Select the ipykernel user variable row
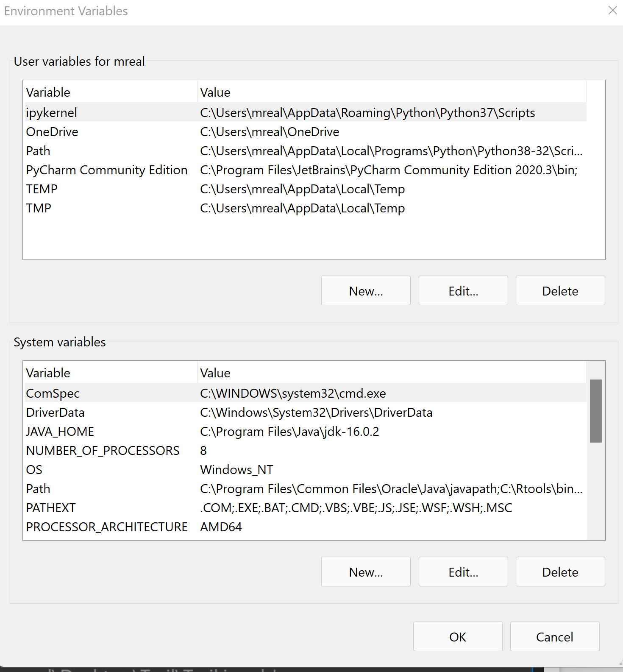 pos(52,113)
